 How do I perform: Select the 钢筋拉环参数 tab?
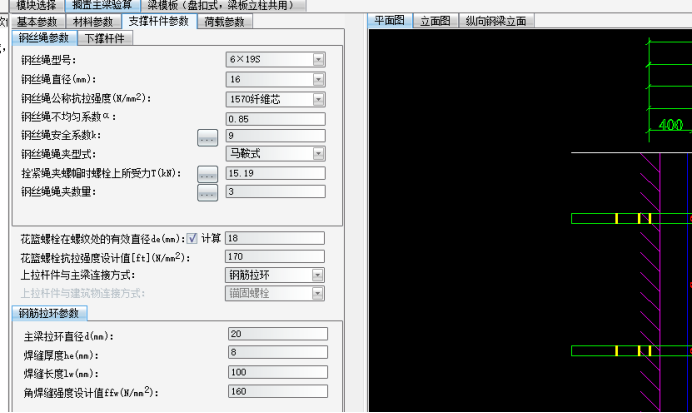click(x=49, y=313)
